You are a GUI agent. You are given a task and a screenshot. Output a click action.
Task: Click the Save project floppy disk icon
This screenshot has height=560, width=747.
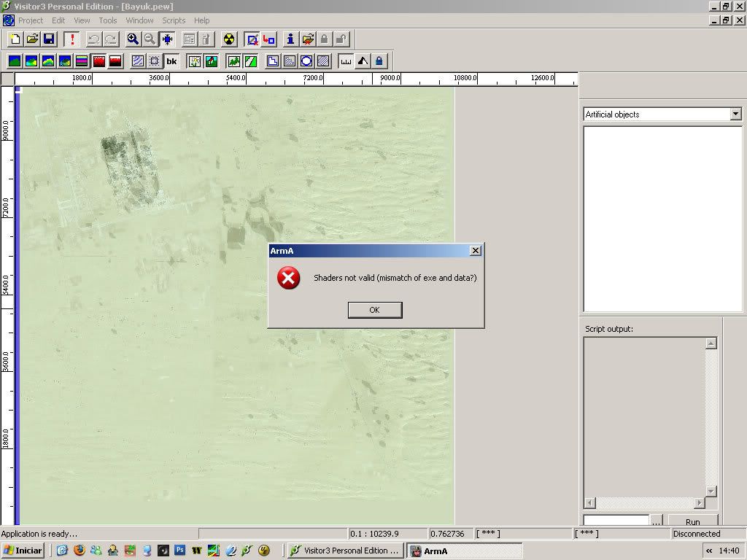tap(49, 39)
